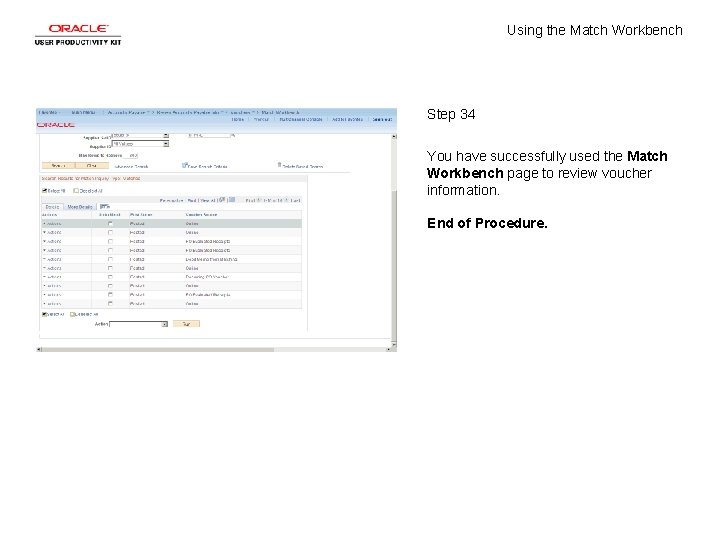The height and width of the screenshot is (540, 720).
Task: Expand Actions in the last result row
Action: tap(52, 304)
